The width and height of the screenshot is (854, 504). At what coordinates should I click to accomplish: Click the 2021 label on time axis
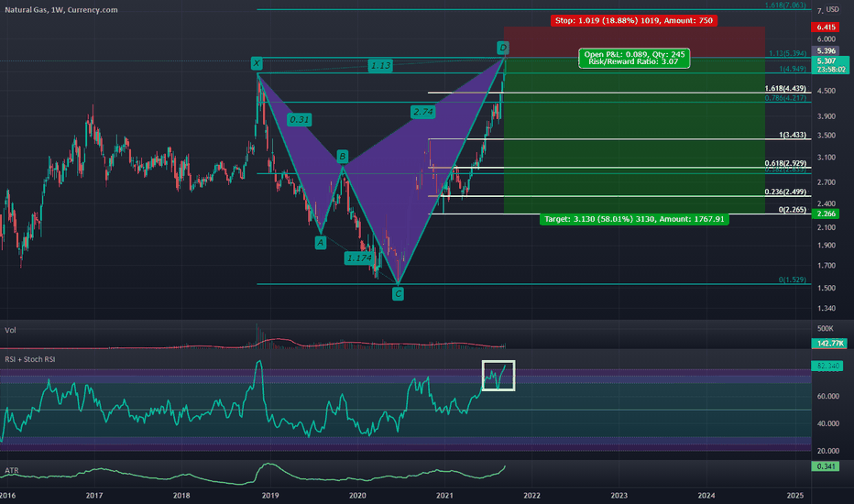tap(444, 496)
